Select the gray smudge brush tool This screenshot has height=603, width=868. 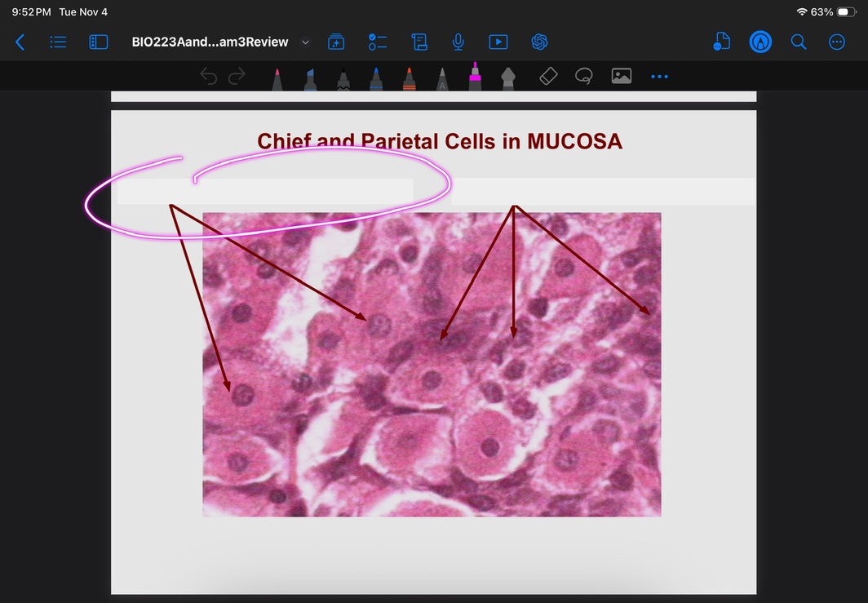coord(507,79)
